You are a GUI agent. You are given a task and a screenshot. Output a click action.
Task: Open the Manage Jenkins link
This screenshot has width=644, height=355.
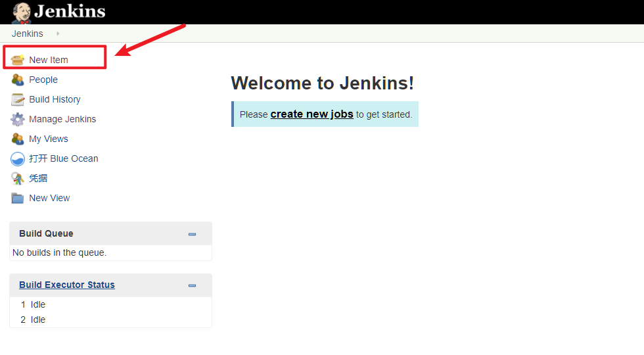click(x=62, y=119)
